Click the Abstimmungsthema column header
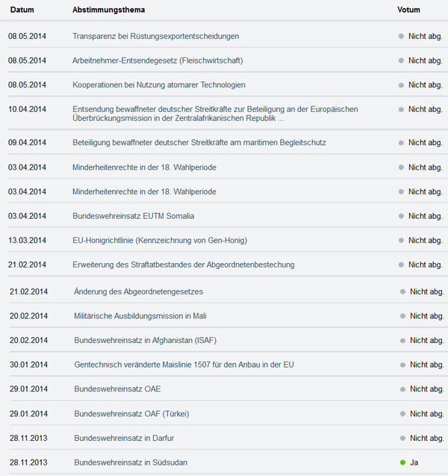Image resolution: width=448 pixels, height=476 pixels. [109, 10]
